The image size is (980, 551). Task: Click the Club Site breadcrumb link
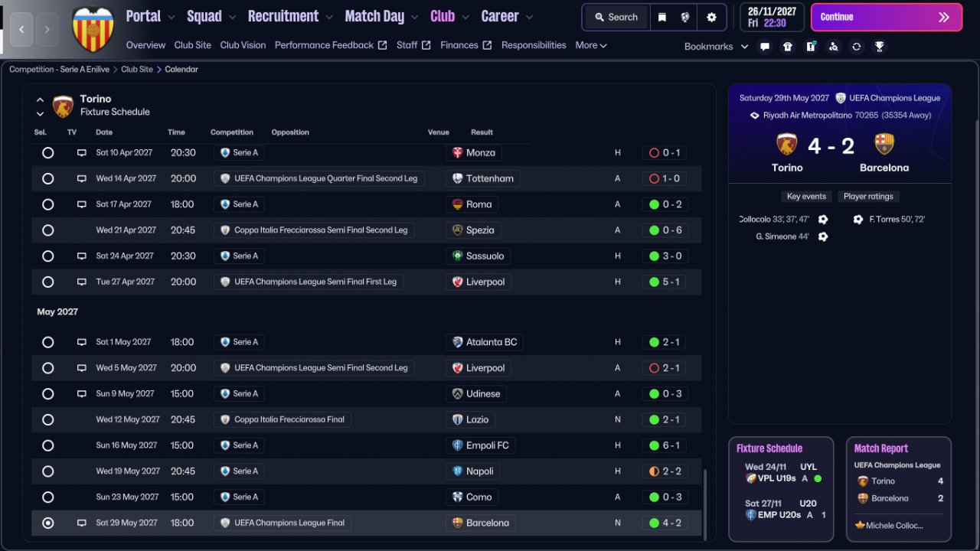click(x=137, y=70)
